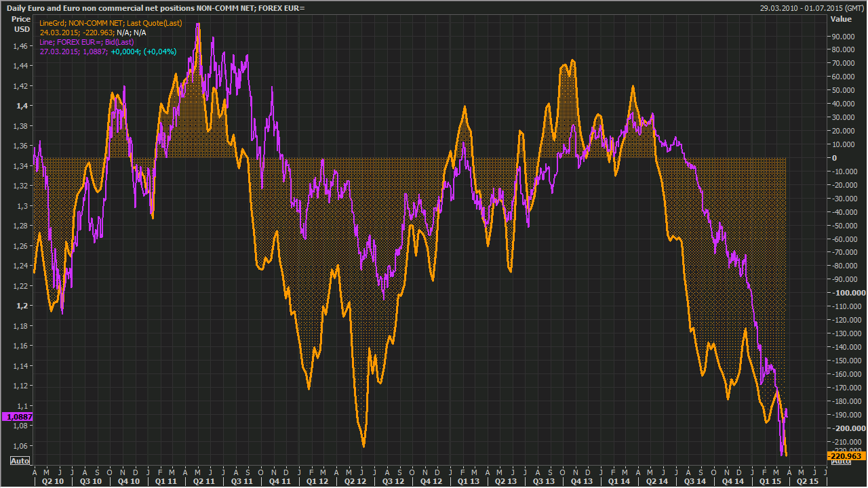Image resolution: width=868 pixels, height=488 pixels.
Task: Click the Auto scale button on the right value axis
Action: (x=841, y=461)
